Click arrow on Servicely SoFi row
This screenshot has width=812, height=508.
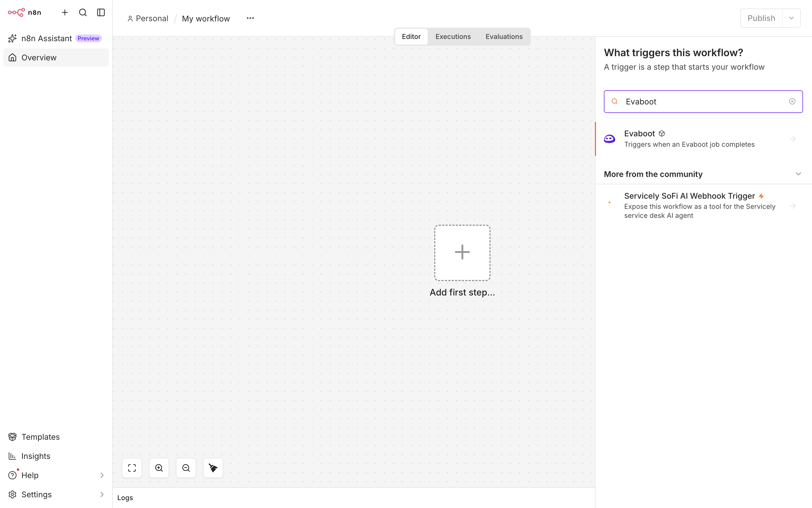coord(793,206)
